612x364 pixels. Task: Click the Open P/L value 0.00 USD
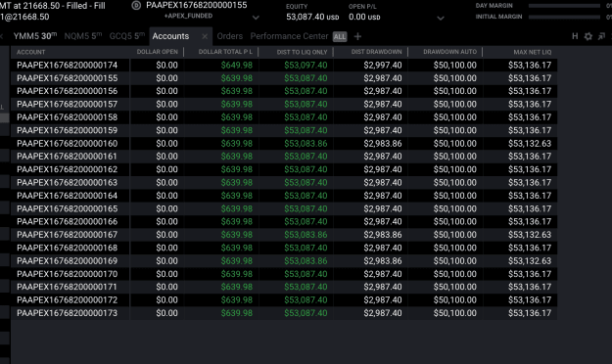(364, 18)
